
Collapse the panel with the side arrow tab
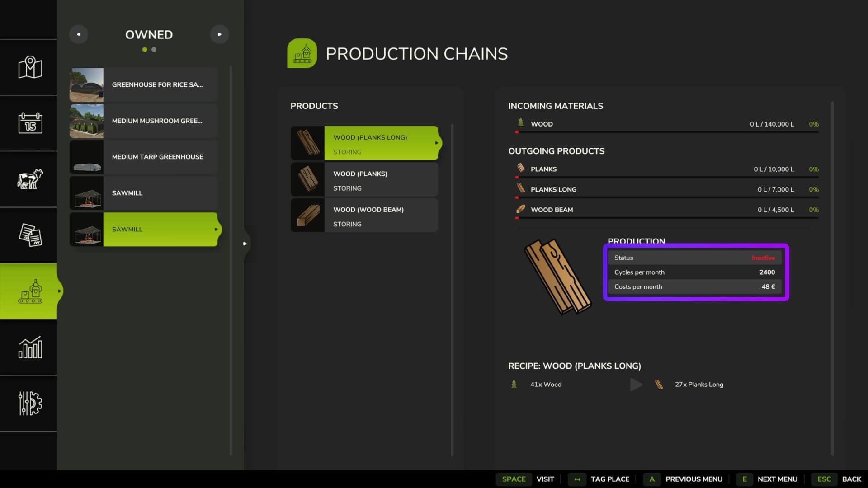click(245, 244)
